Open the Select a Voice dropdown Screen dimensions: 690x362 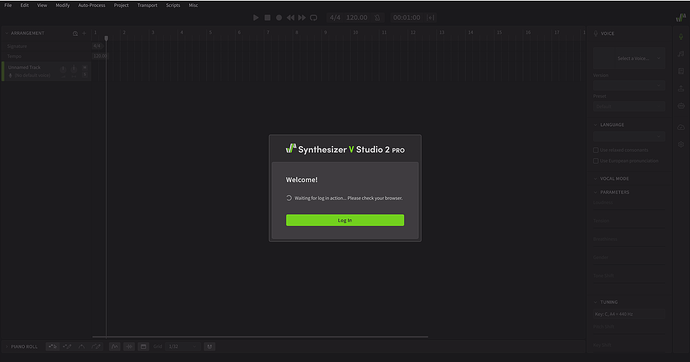click(x=629, y=58)
